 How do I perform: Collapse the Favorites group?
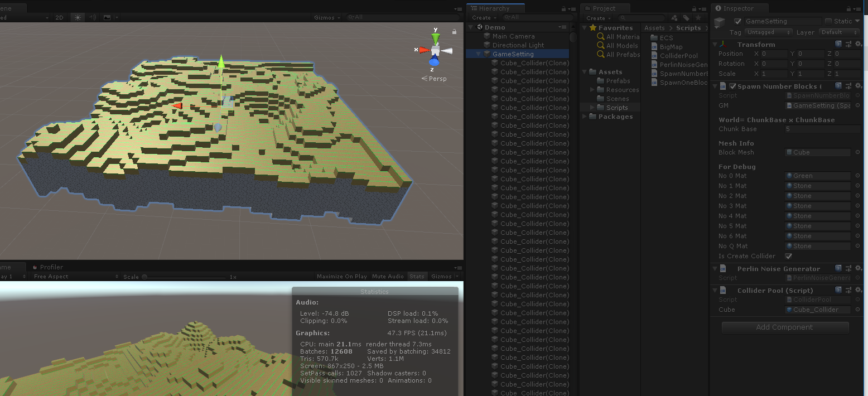585,27
